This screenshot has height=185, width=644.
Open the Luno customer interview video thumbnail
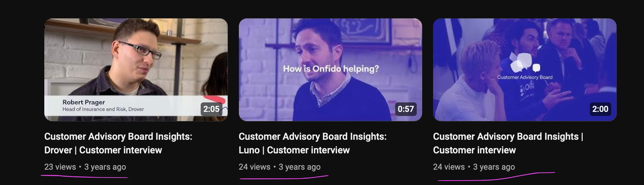click(330, 70)
